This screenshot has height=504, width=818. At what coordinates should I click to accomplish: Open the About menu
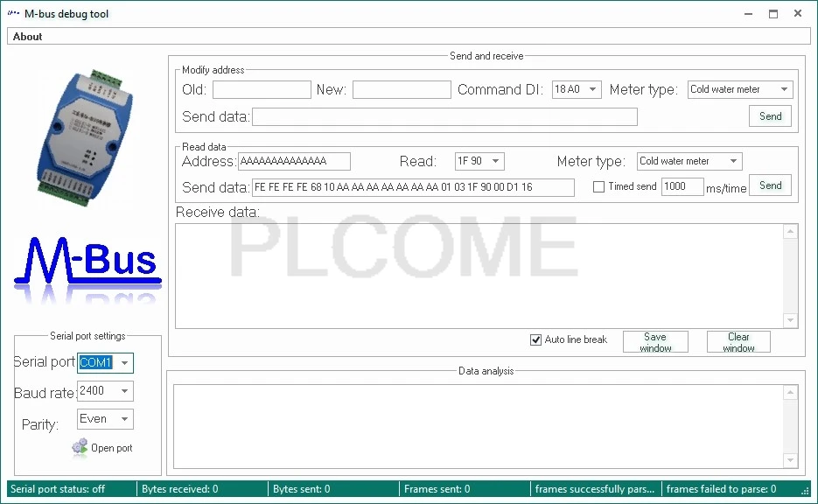coord(28,37)
